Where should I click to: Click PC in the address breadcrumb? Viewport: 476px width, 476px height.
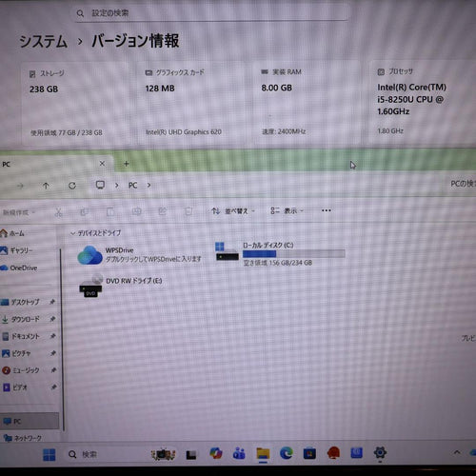click(x=132, y=186)
